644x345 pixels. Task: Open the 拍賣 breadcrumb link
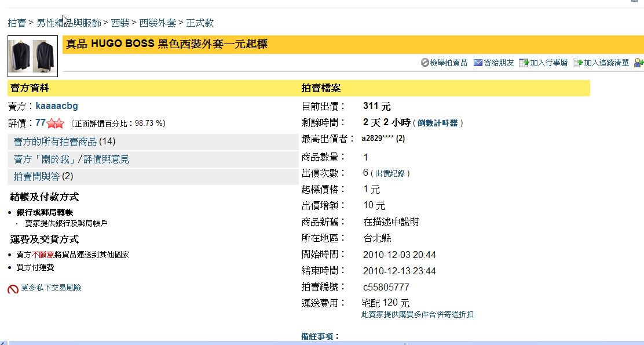click(x=17, y=23)
